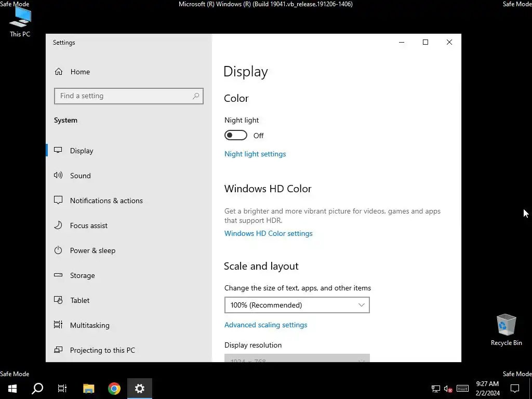
Task: Open Advanced scaling settings link
Action: click(265, 325)
